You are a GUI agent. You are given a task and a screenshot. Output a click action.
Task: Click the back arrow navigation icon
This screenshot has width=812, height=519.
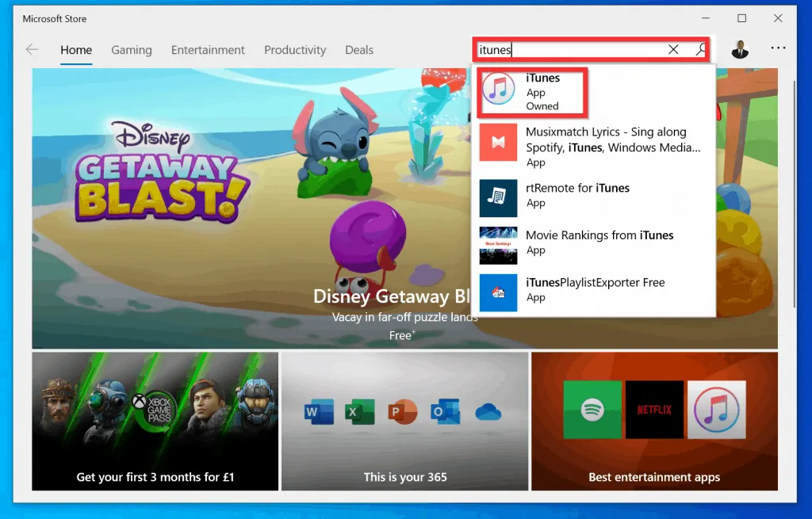click(32, 50)
